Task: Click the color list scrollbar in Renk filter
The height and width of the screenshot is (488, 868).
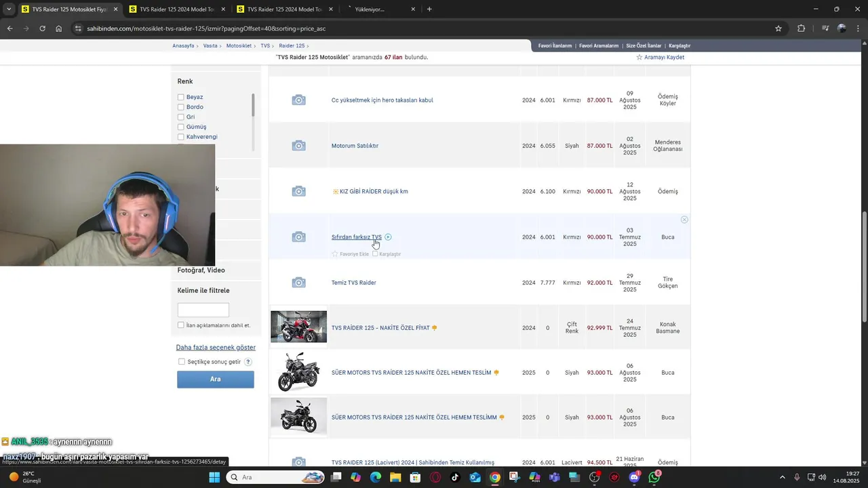Action: 254,106
